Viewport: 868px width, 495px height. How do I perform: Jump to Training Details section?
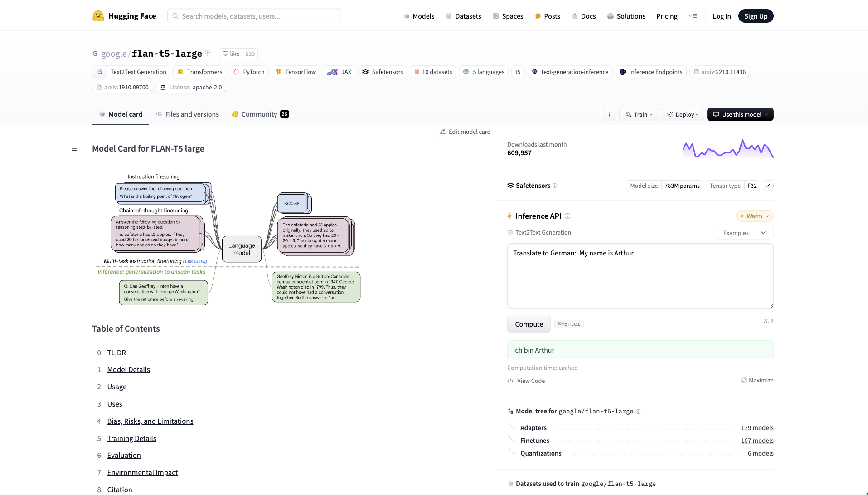[x=131, y=438]
